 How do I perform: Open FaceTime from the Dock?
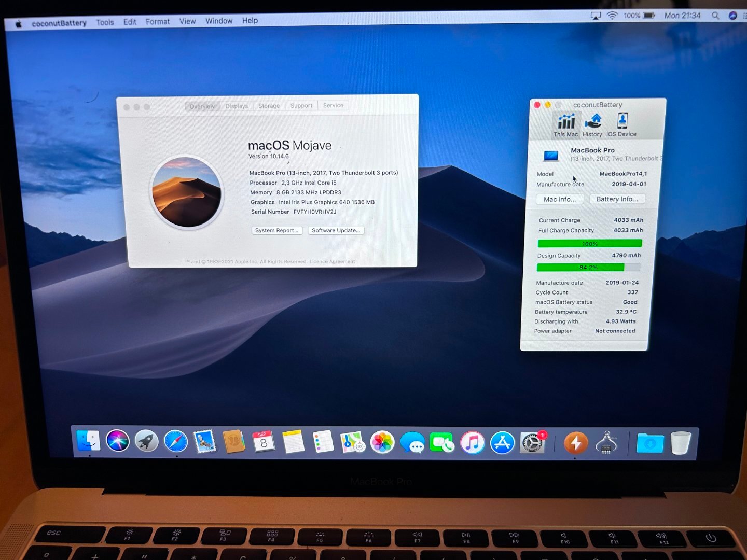(x=442, y=443)
